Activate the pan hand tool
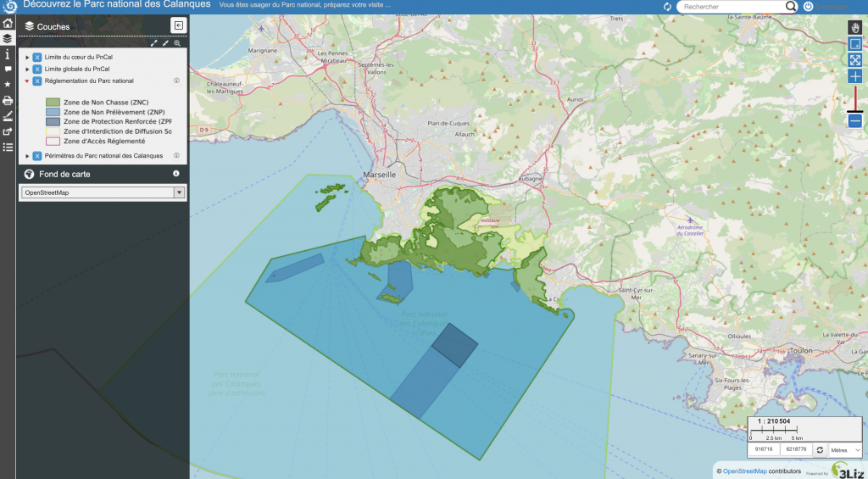868x479 pixels. point(854,27)
